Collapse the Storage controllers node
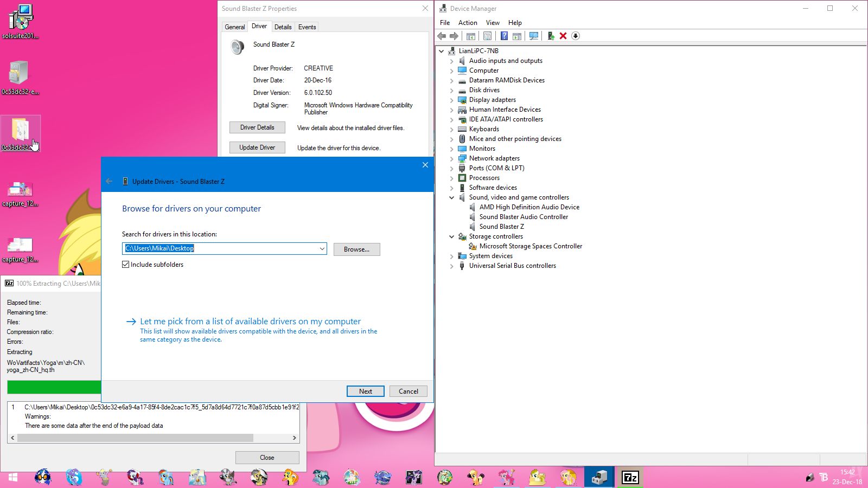Viewport: 868px width, 488px height. click(451, 236)
